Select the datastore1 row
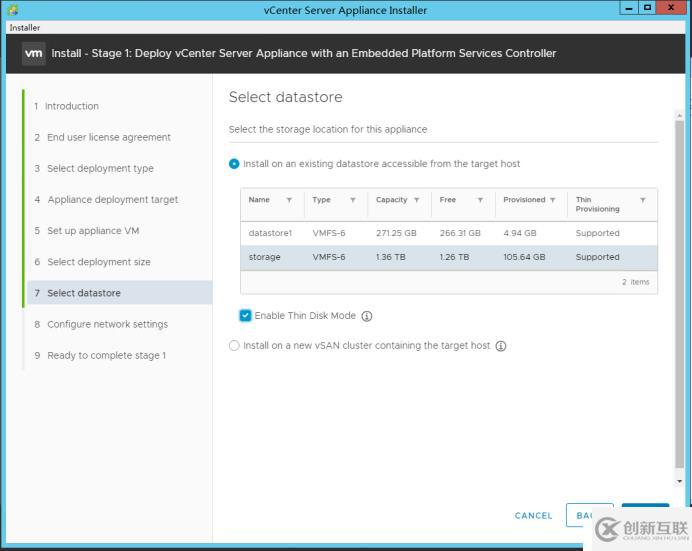The width and height of the screenshot is (692, 551). click(x=449, y=233)
